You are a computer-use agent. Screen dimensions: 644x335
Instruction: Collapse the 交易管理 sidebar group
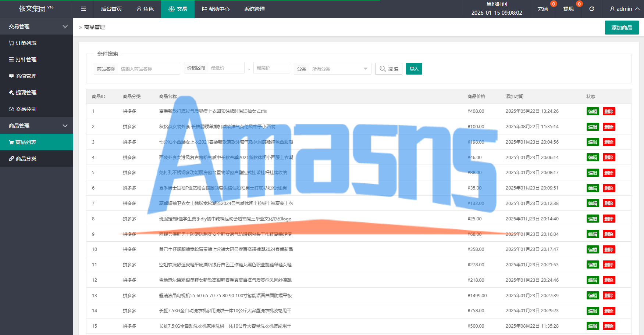click(36, 26)
